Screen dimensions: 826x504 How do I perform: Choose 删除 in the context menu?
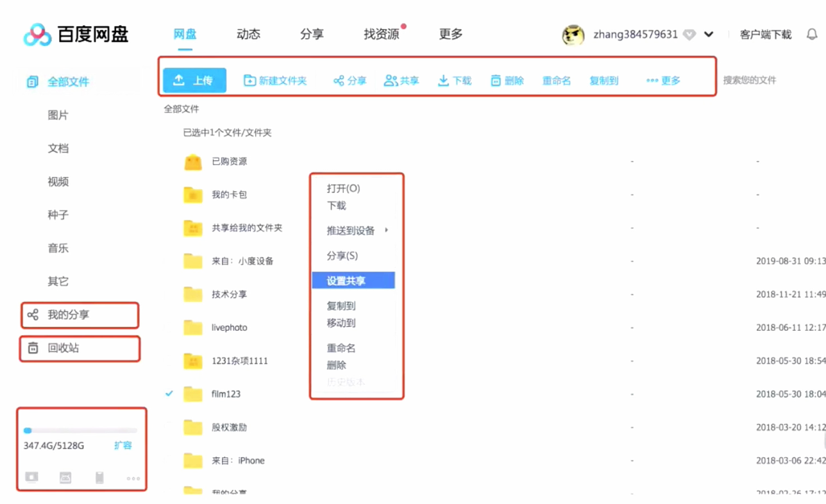point(336,365)
